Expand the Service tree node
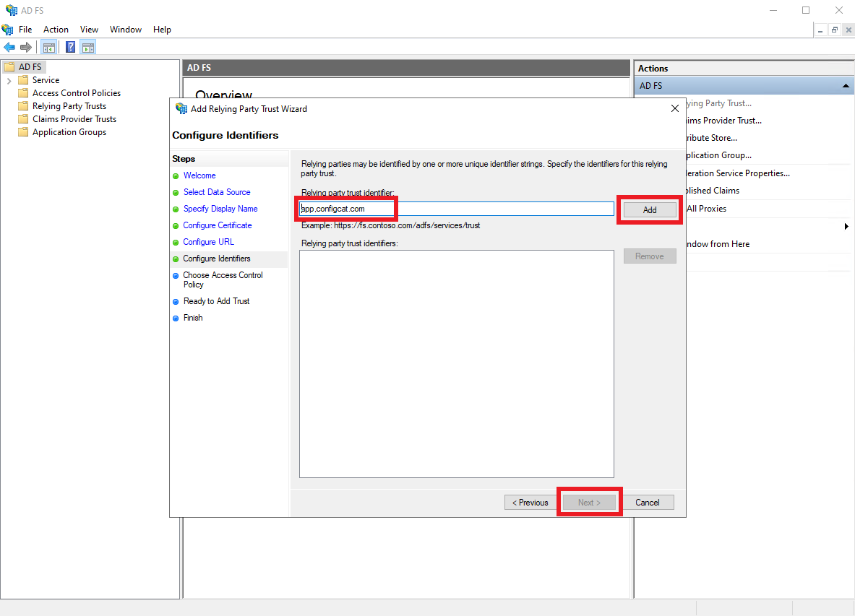The width and height of the screenshot is (855, 616). click(9, 80)
